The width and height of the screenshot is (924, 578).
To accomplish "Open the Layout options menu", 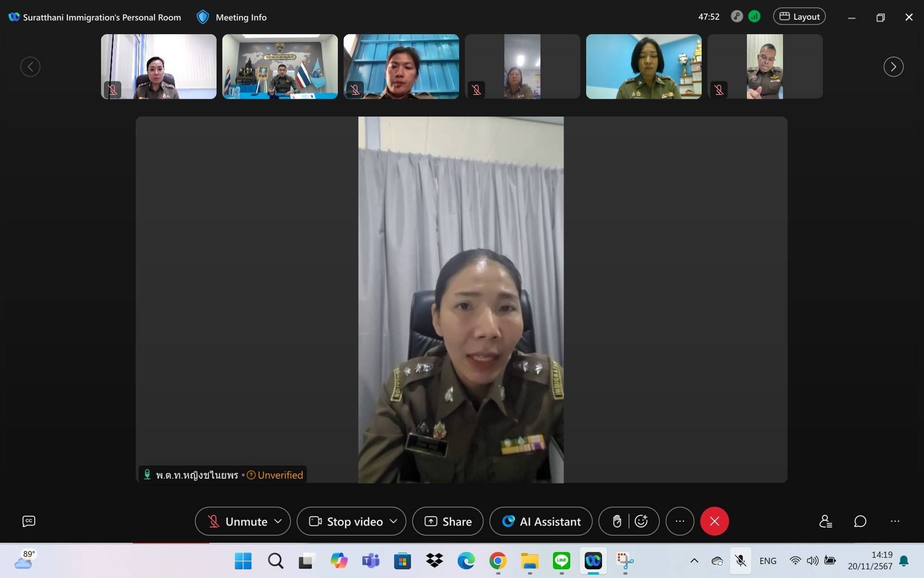I will [799, 16].
